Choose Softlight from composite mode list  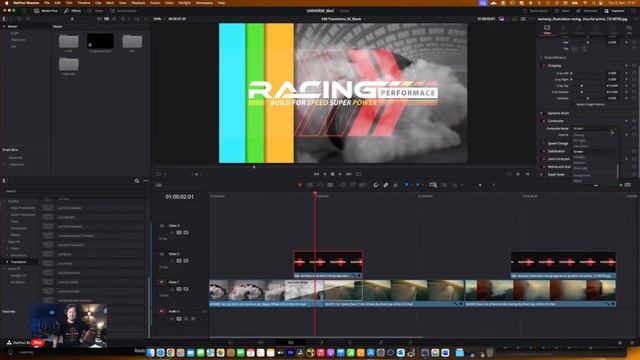pos(579,157)
